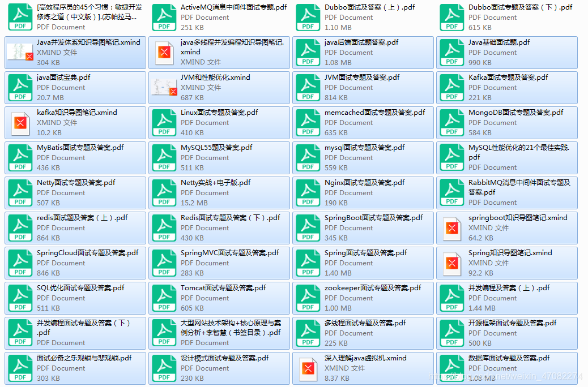
Task: Click the PDF icon of Netty面试专题及答案.pdf
Action: (x=20, y=193)
